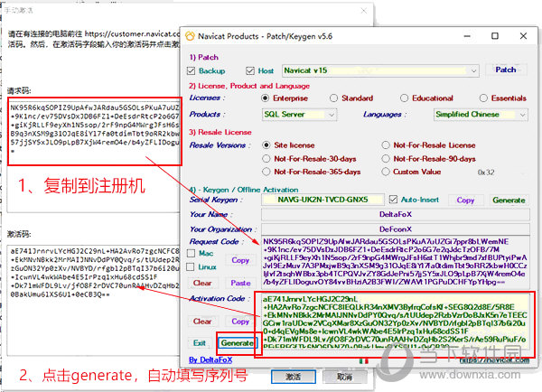Click the Exit button
Image resolution: width=542 pixels, height=392 pixels.
(200, 343)
